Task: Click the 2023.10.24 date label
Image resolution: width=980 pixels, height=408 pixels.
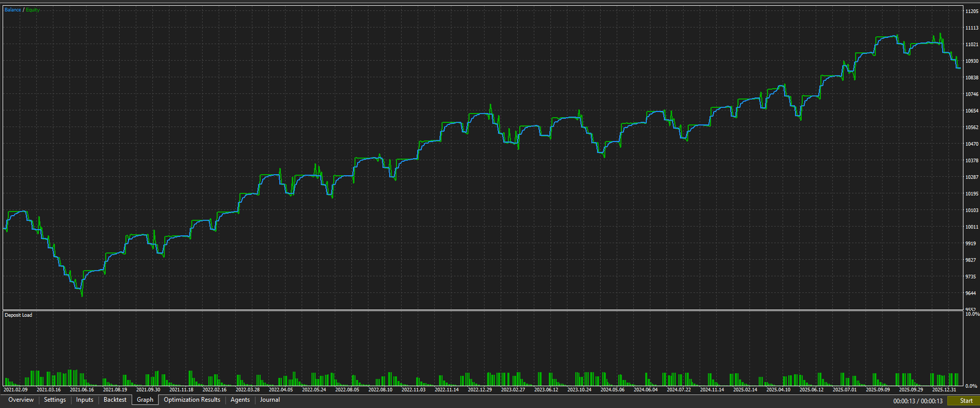Action: tap(579, 390)
